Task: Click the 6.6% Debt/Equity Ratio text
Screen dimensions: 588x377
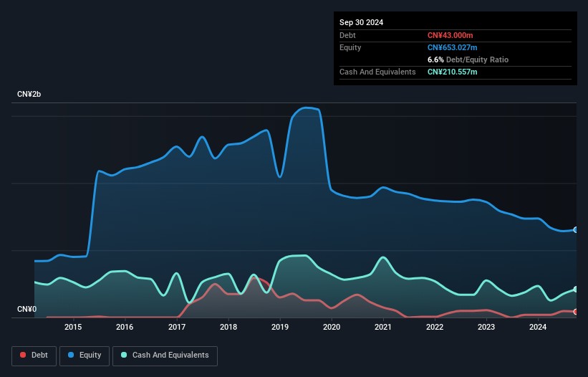Action: coord(468,59)
